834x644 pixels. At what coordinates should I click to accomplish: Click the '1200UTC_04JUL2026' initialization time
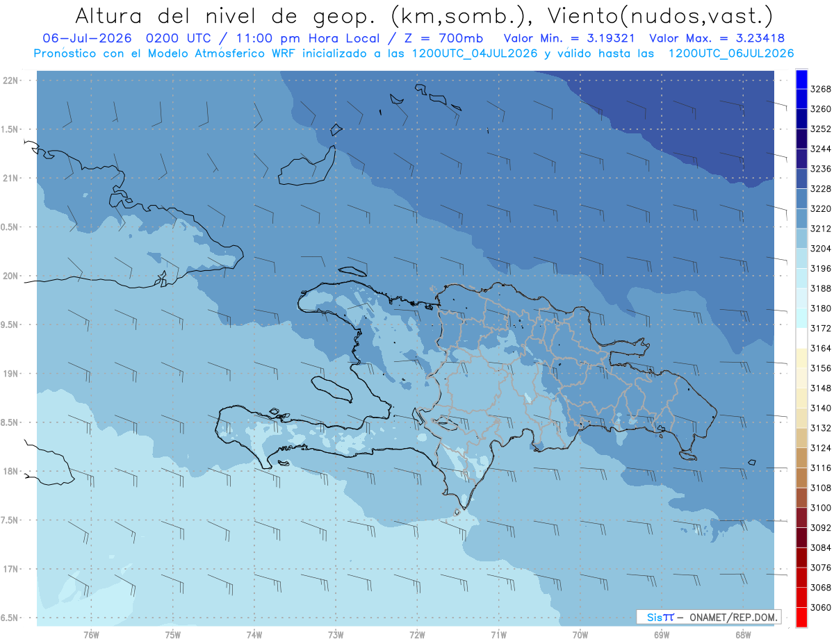474,53
